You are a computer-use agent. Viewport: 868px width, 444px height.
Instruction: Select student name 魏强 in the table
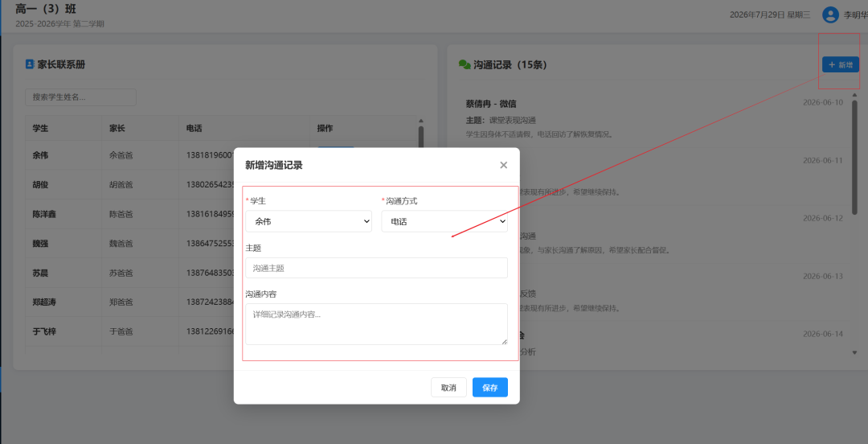[x=40, y=244]
